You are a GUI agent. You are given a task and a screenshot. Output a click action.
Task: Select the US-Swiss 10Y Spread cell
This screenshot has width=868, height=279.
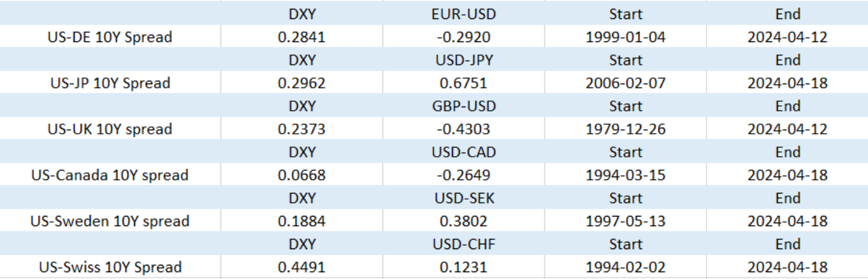pyautogui.click(x=110, y=267)
